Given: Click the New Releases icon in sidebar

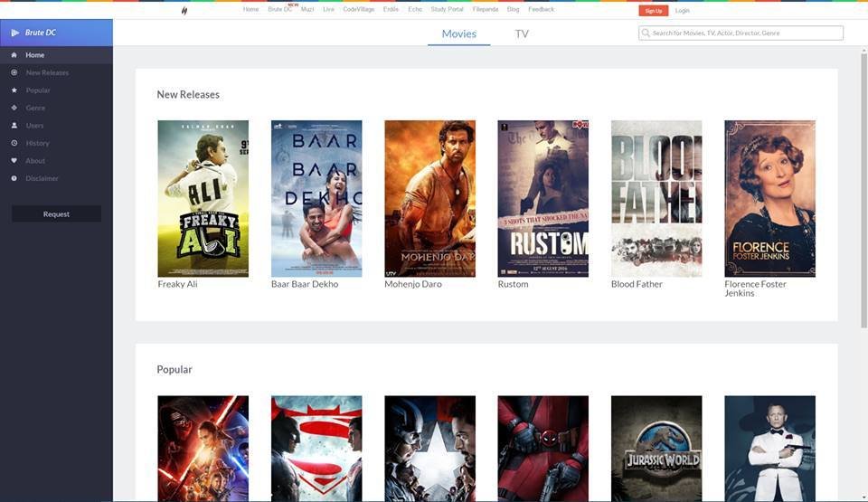Looking at the screenshot, I should coord(14,72).
